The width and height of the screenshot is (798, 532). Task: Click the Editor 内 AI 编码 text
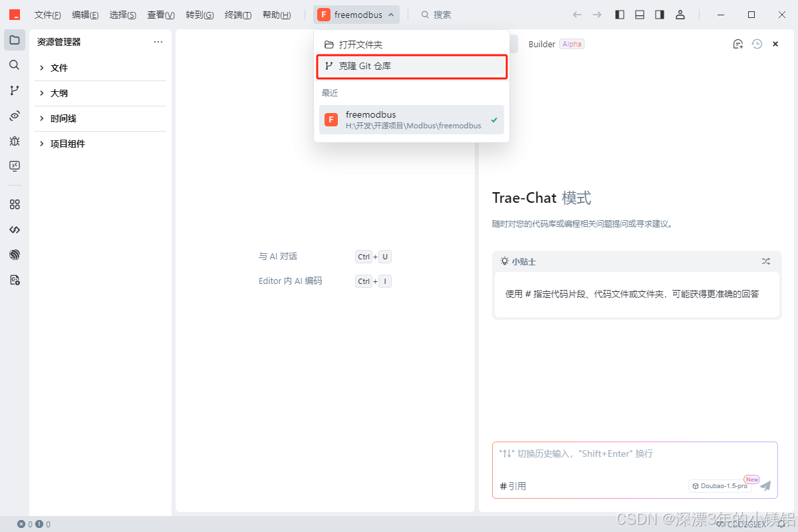tap(290, 281)
